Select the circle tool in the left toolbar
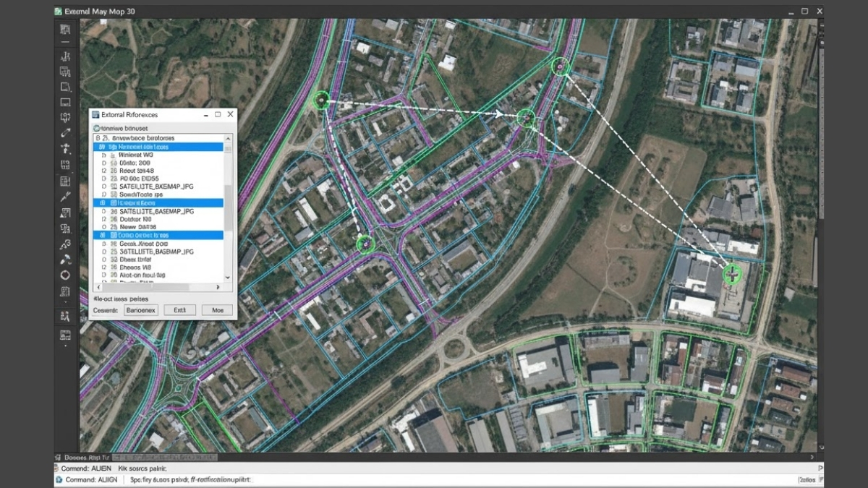 pos(65,275)
